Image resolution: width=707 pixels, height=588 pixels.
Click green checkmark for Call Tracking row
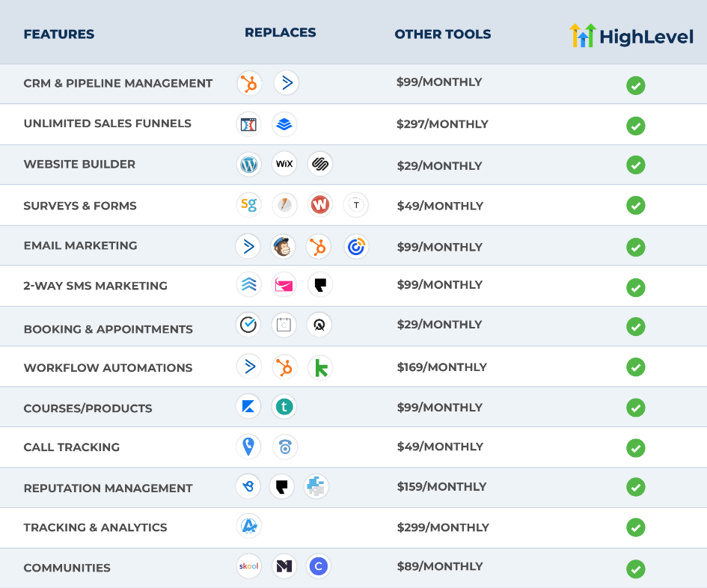pyautogui.click(x=635, y=447)
